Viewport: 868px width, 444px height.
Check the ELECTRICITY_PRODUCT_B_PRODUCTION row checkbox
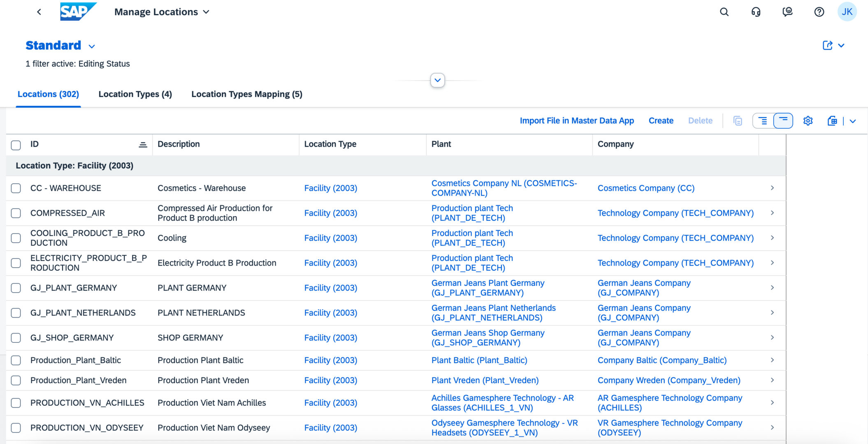tap(16, 263)
